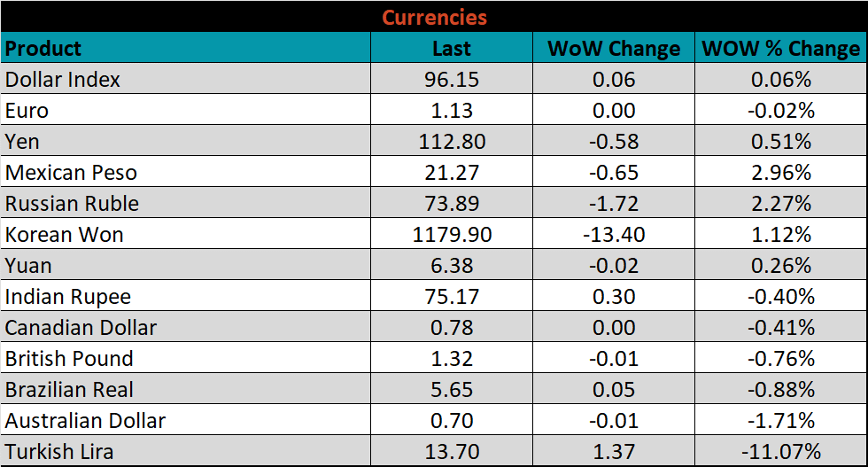Click the Currencies title bar

point(434,17)
